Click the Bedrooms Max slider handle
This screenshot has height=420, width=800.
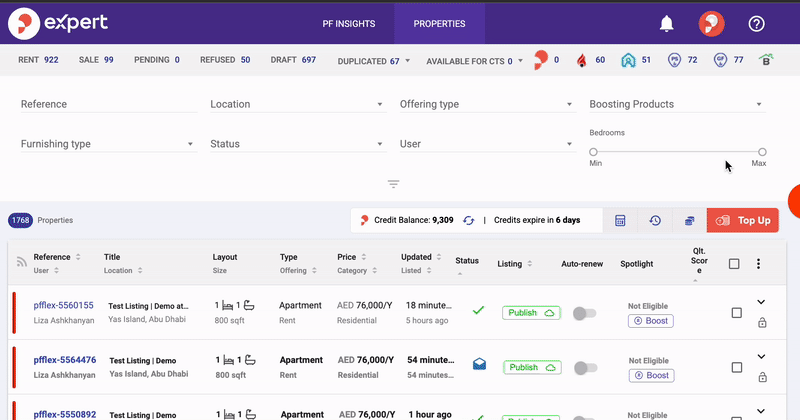[762, 152]
